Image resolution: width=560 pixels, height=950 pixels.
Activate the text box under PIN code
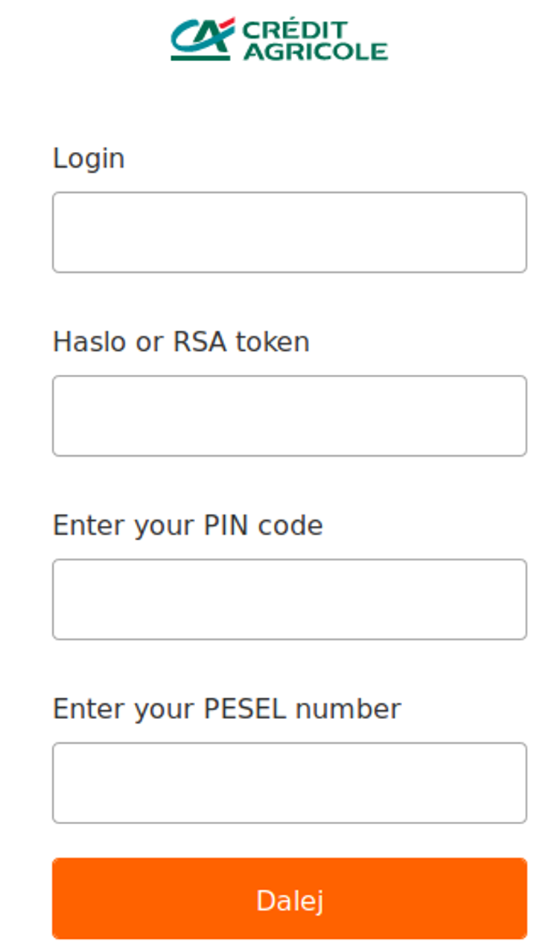pyautogui.click(x=289, y=599)
